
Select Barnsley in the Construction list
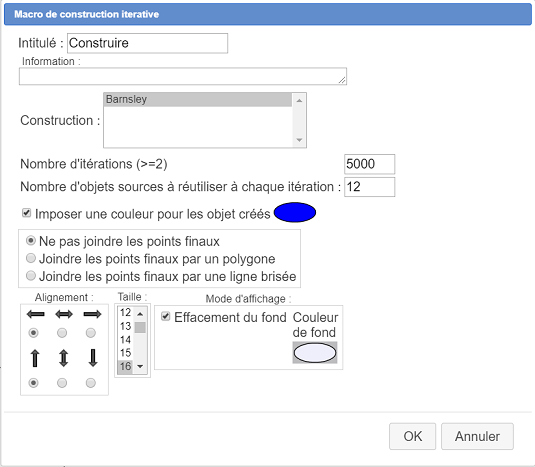198,100
